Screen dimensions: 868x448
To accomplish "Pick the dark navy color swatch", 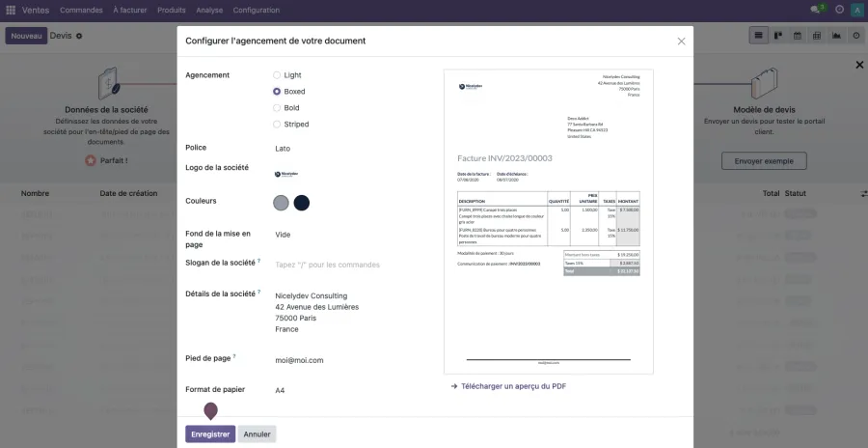I will (x=302, y=203).
